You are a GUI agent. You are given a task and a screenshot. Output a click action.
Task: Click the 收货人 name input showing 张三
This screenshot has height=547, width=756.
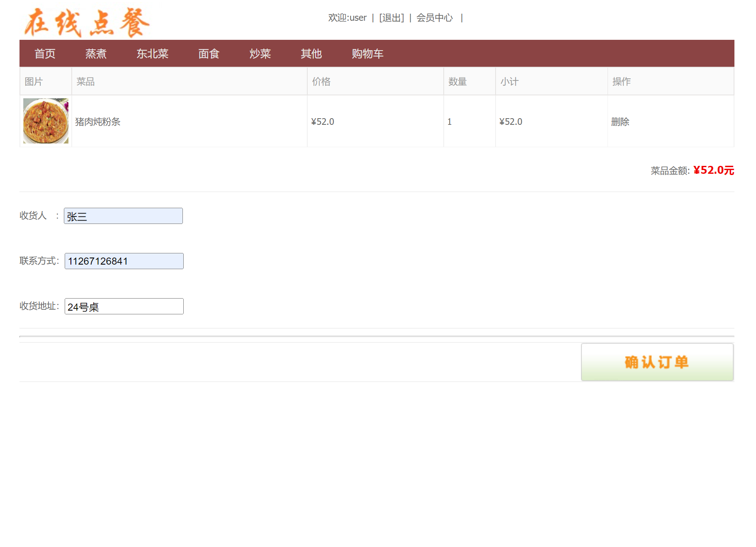(x=123, y=216)
